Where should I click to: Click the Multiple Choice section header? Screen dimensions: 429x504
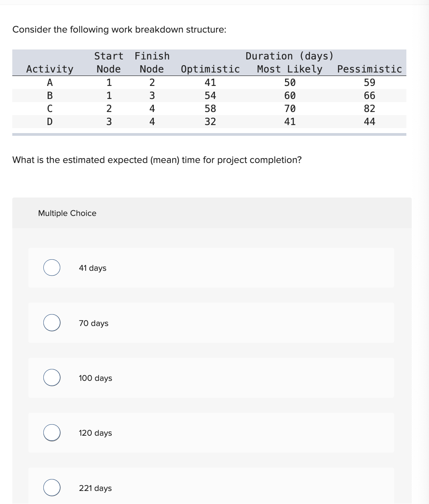tap(68, 213)
